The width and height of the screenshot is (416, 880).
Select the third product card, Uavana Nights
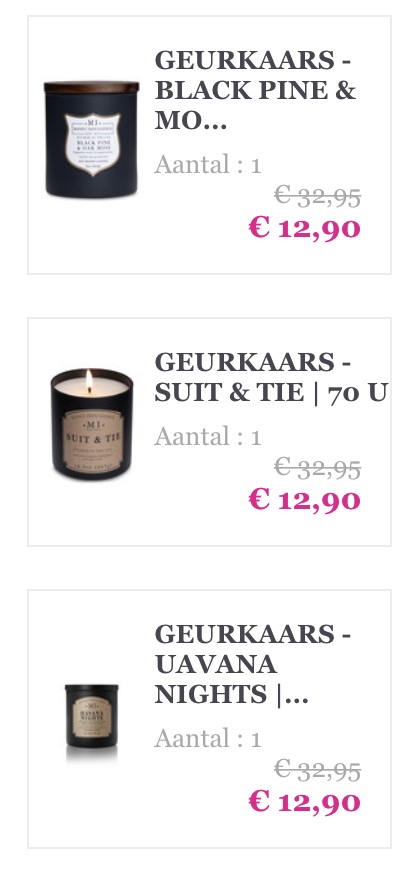pos(209,719)
